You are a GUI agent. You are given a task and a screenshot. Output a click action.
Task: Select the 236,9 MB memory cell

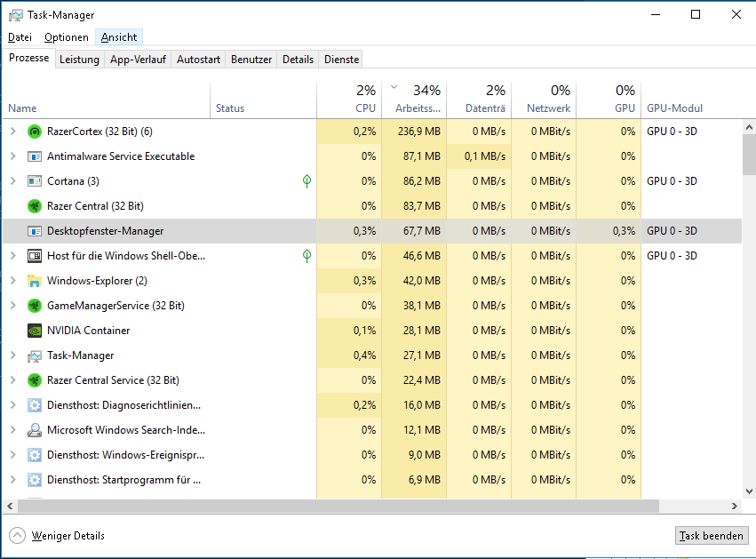click(414, 132)
